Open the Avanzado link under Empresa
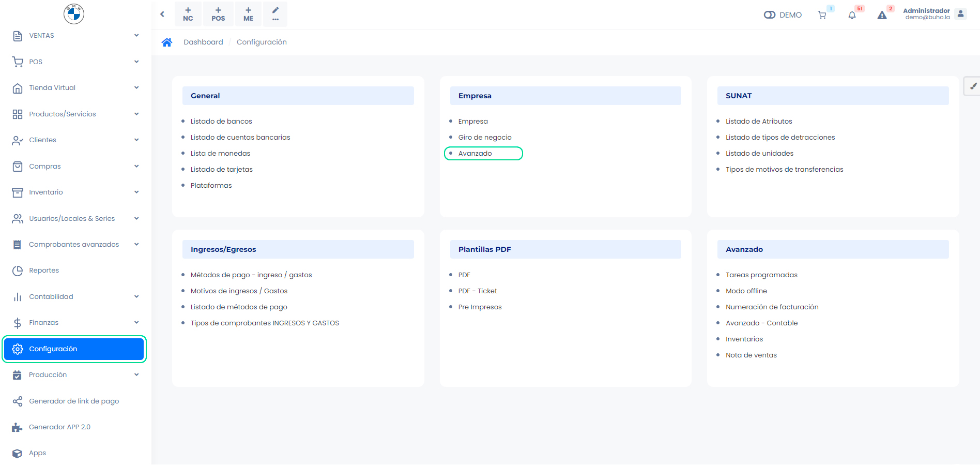This screenshot has width=980, height=465. 475,154
